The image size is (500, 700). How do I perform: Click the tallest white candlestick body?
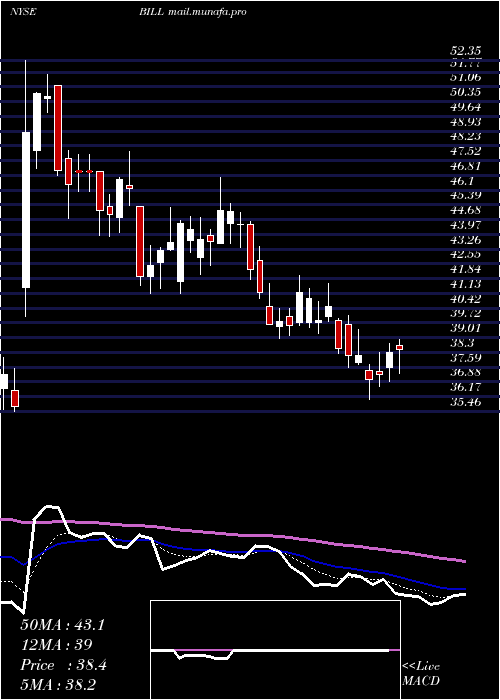[x=26, y=210]
